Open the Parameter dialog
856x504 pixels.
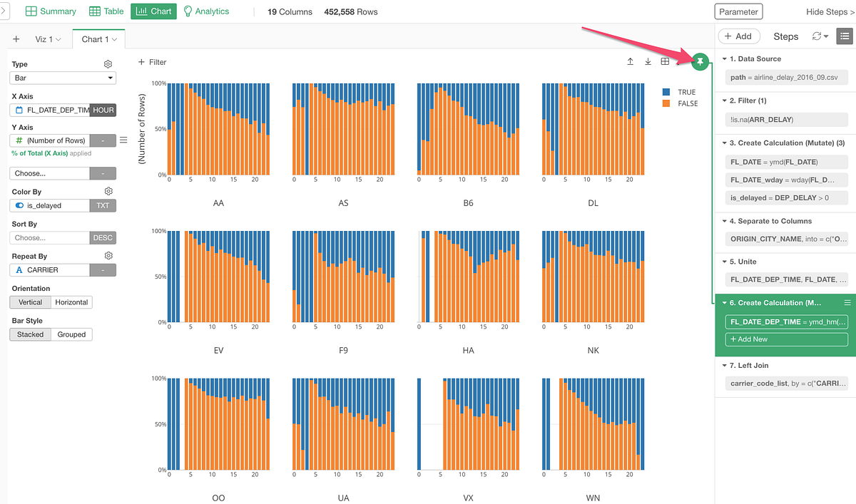[x=738, y=11]
